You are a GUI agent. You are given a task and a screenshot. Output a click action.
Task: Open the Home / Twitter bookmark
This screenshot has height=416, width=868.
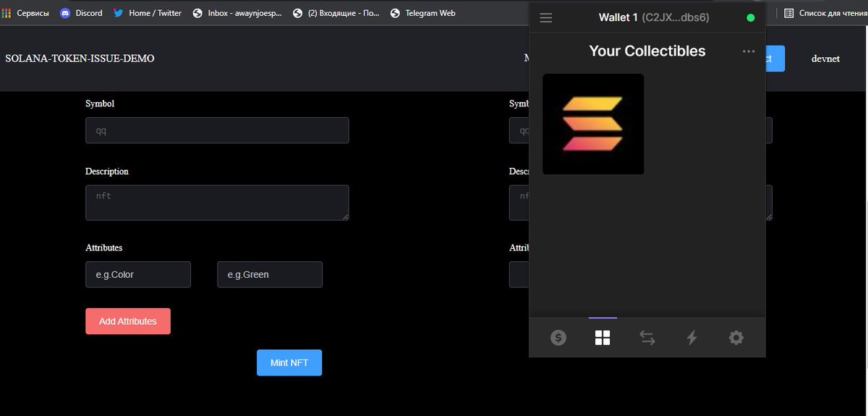pyautogui.click(x=148, y=13)
